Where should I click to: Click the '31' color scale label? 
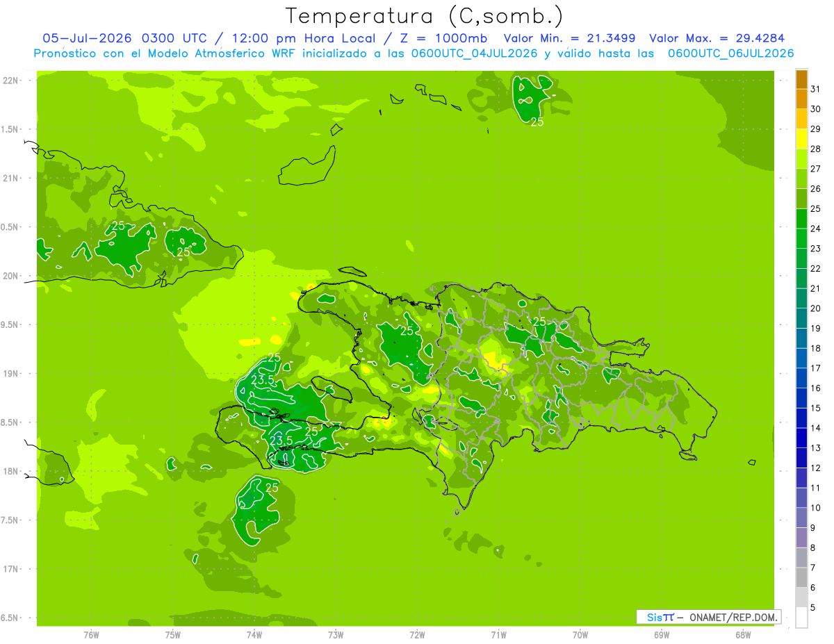point(815,89)
